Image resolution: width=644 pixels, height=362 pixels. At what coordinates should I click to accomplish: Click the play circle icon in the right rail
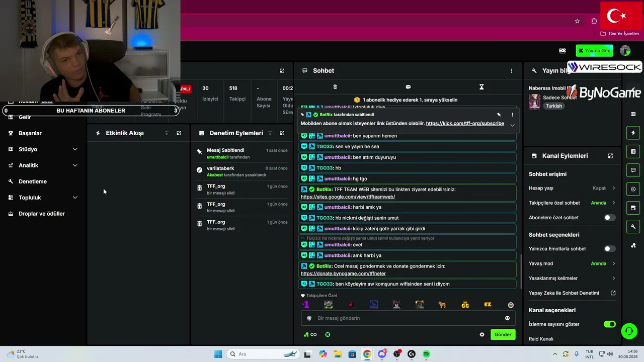pyautogui.click(x=633, y=189)
